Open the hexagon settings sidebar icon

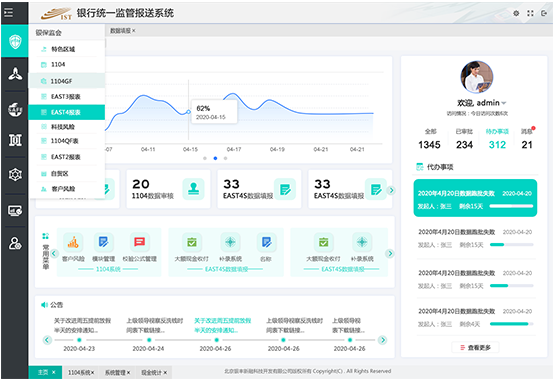pos(15,174)
